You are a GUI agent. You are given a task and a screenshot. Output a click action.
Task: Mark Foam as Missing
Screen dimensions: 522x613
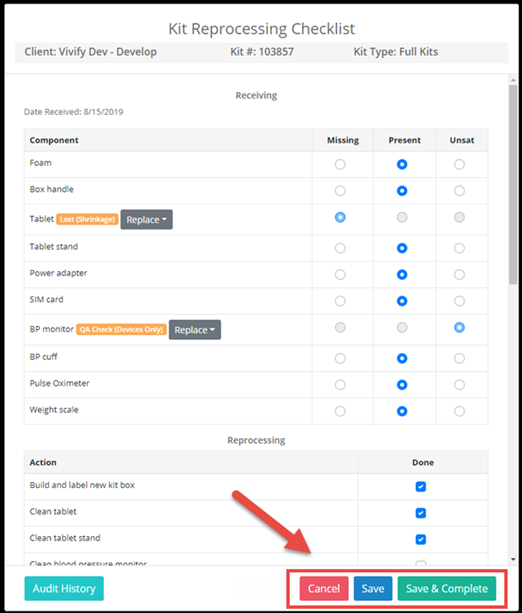pyautogui.click(x=340, y=165)
